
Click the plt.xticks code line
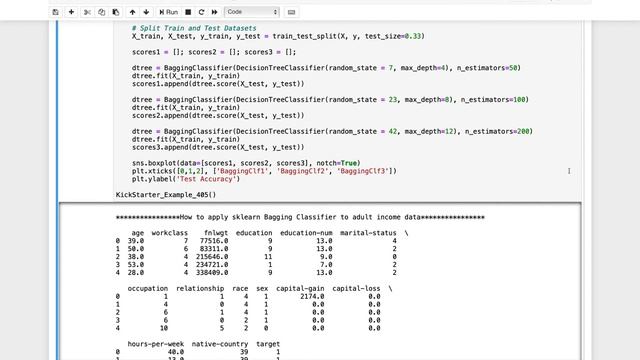pyautogui.click(x=264, y=171)
